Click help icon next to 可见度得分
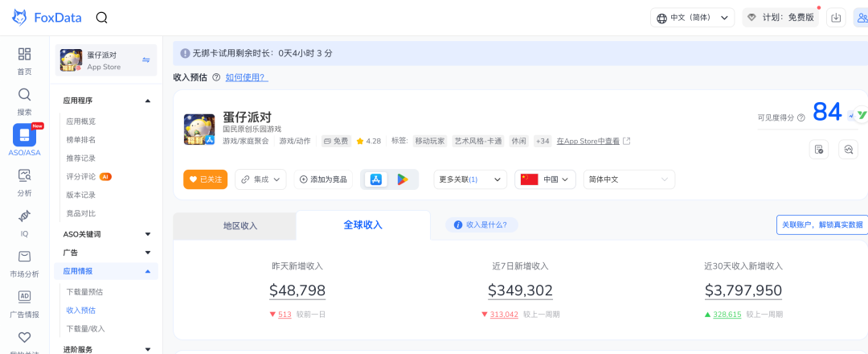The width and height of the screenshot is (868, 354). pyautogui.click(x=801, y=117)
